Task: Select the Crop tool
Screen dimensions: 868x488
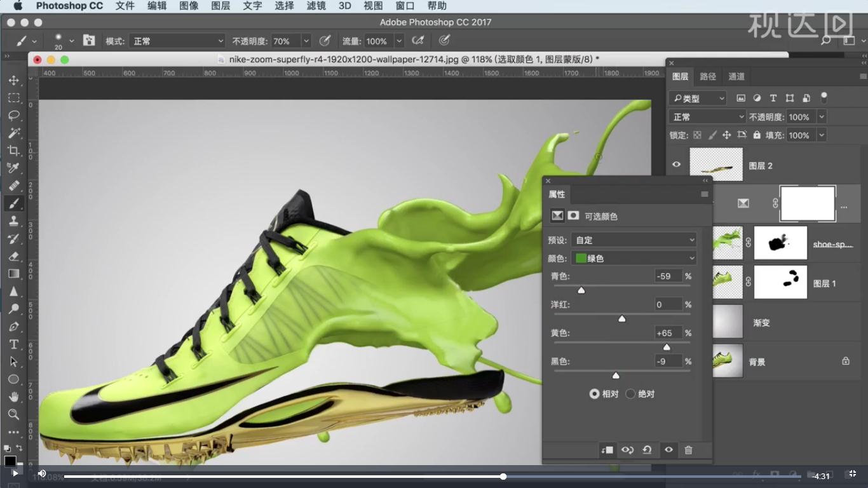Action: coord(13,151)
